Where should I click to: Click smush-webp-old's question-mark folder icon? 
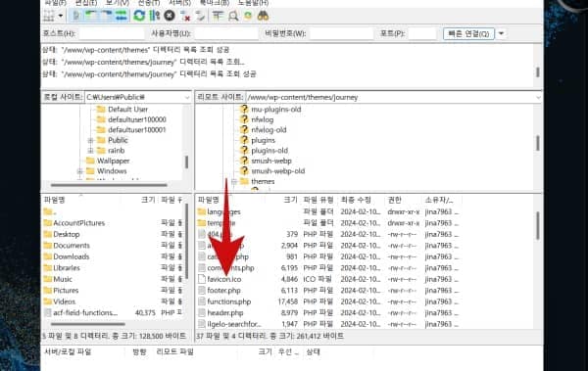click(244, 171)
